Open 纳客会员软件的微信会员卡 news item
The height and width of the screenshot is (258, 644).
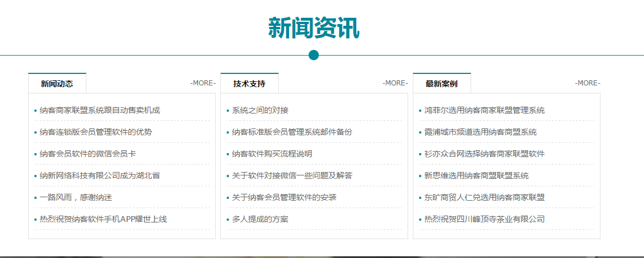[88, 154]
